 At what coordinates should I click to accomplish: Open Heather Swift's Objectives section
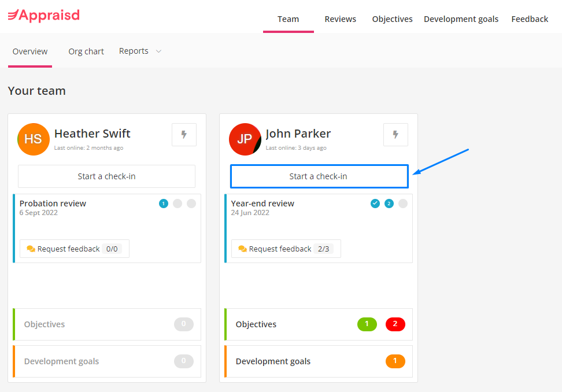point(107,324)
